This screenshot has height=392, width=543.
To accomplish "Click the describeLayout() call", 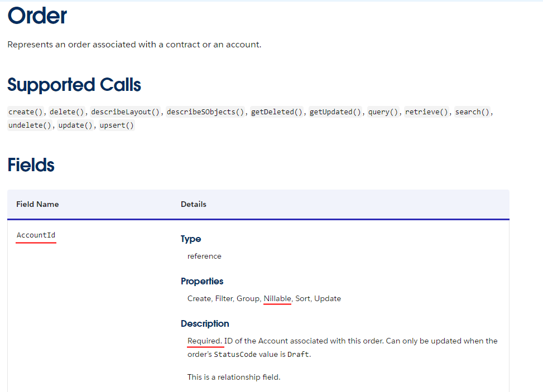I will click(126, 112).
